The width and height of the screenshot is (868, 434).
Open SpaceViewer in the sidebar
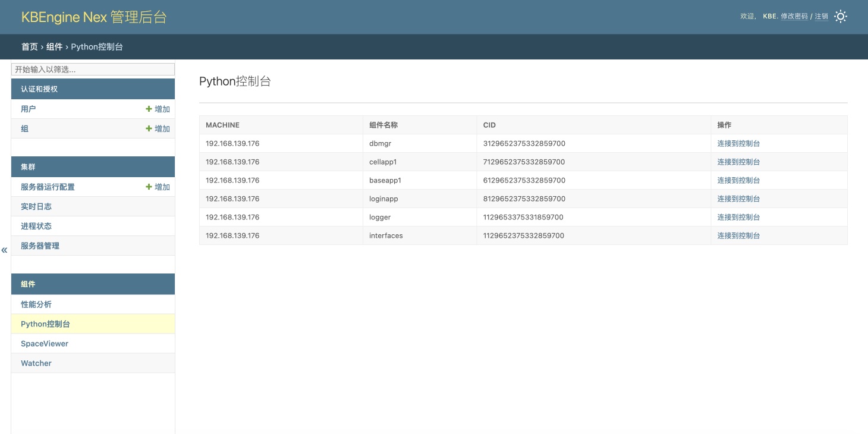point(45,344)
